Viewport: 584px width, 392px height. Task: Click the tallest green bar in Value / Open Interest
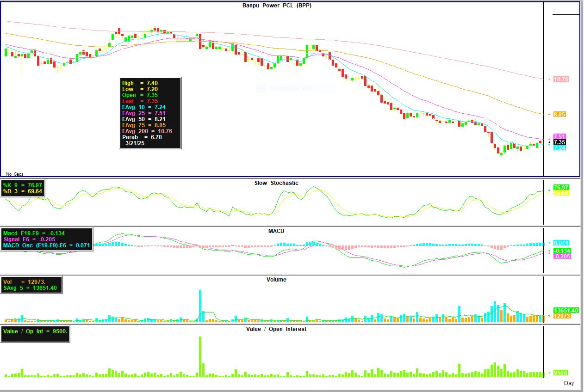[200, 356]
